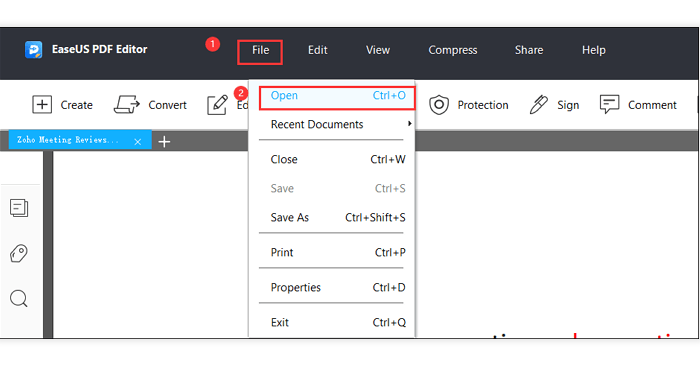
Task: Click the Comment label in the toolbar
Action: [652, 105]
